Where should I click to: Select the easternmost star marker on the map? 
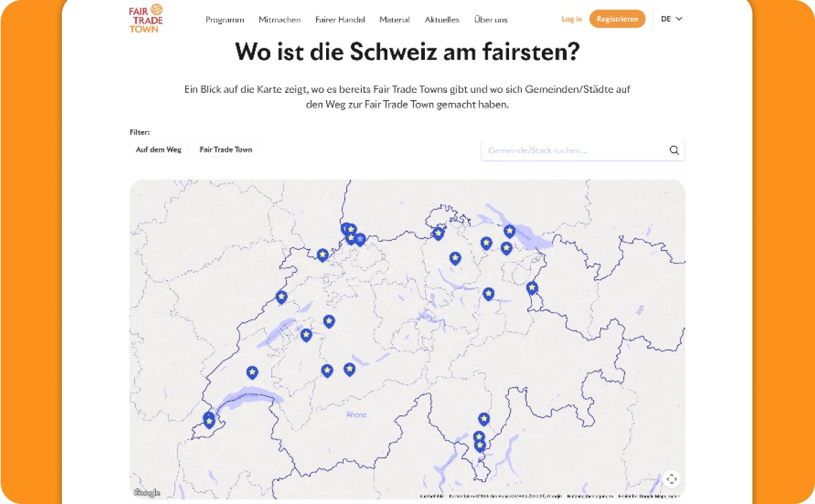tap(532, 288)
